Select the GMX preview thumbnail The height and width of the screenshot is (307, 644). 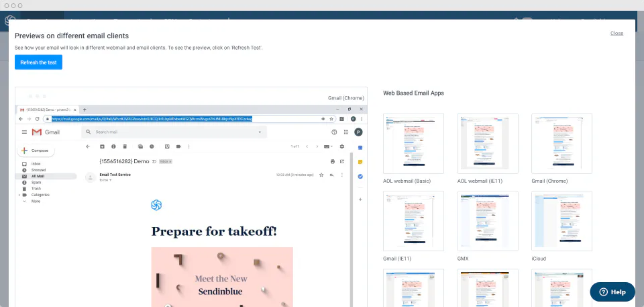[x=488, y=220]
